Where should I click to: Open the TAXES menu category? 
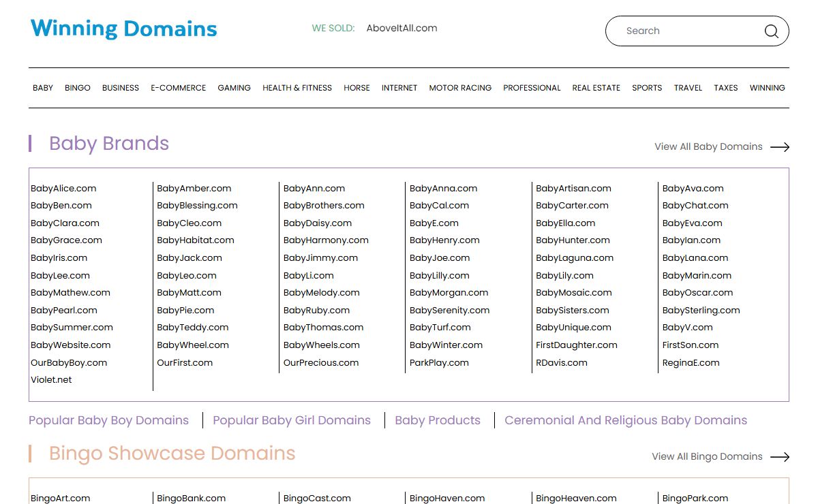[x=726, y=88]
